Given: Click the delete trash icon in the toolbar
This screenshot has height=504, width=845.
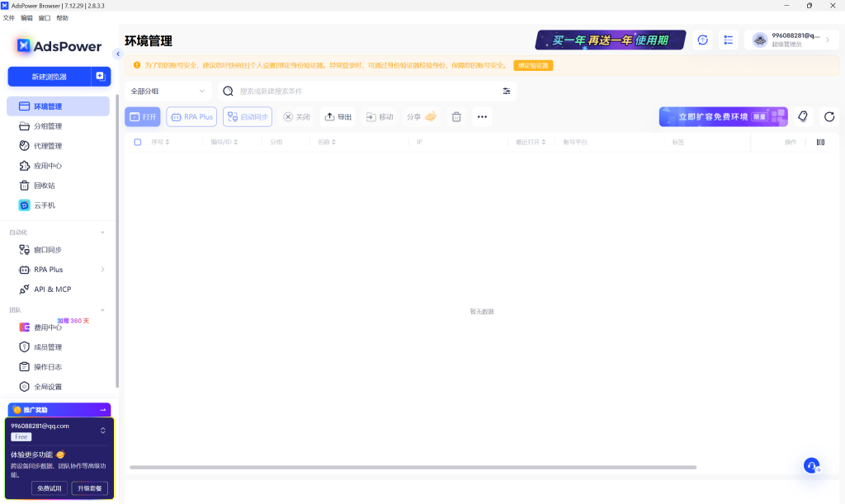Looking at the screenshot, I should (456, 116).
